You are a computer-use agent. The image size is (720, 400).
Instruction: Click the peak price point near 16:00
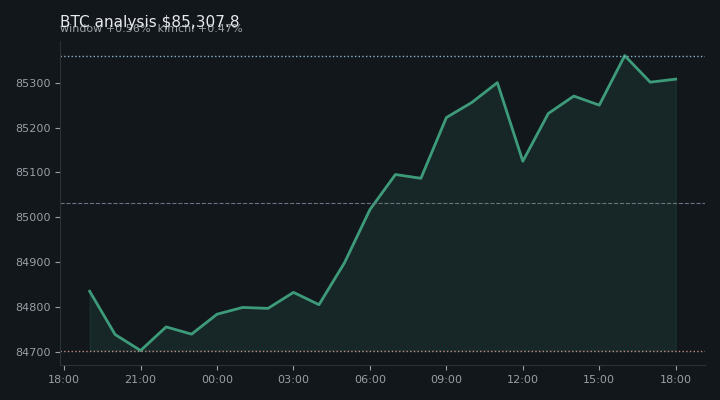click(624, 56)
